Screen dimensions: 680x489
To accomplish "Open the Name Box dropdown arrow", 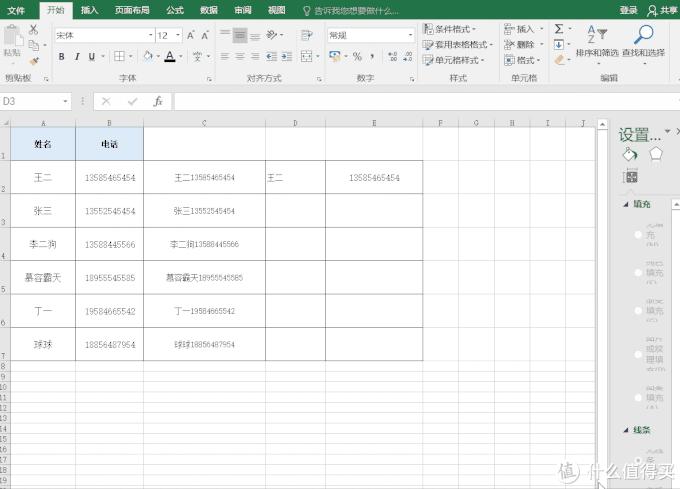I will [x=65, y=101].
